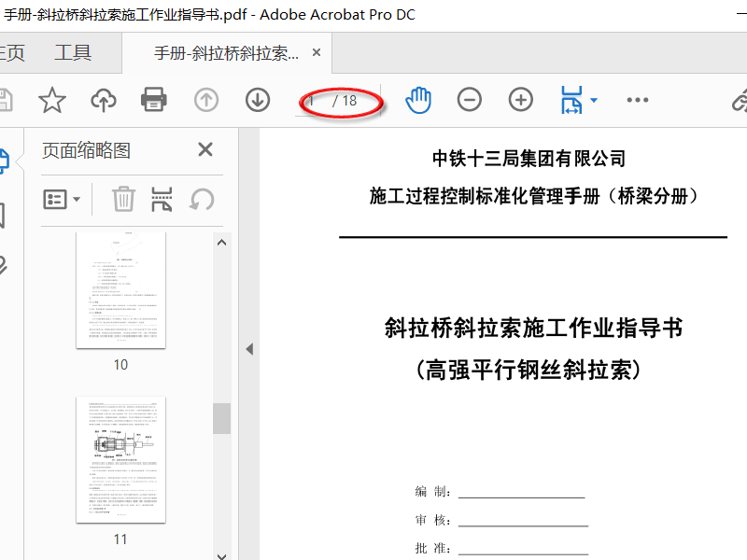
Task: Expand the page fit options dropdown arrow
Action: pyautogui.click(x=594, y=100)
